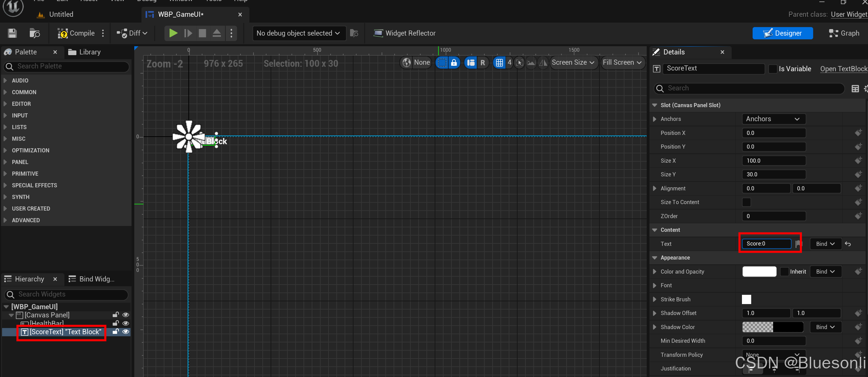Click the grid snap size value 4
Screen dimensions: 868x377
[509, 63]
